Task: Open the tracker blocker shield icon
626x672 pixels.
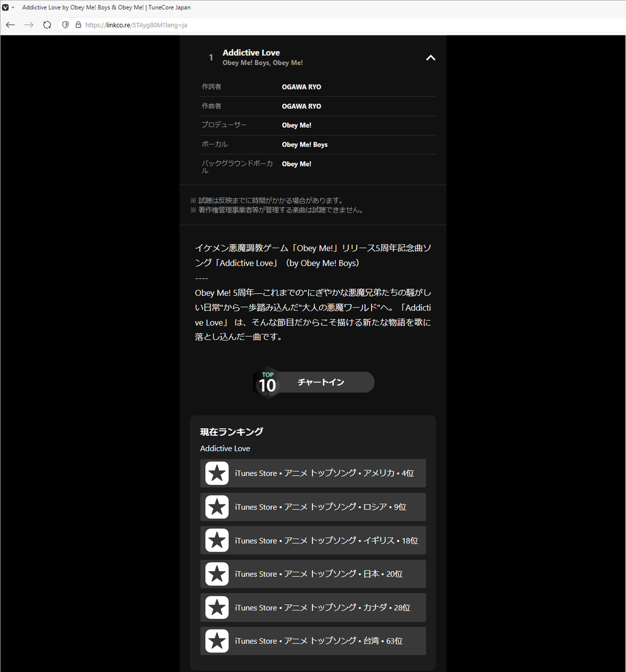Action: point(66,25)
